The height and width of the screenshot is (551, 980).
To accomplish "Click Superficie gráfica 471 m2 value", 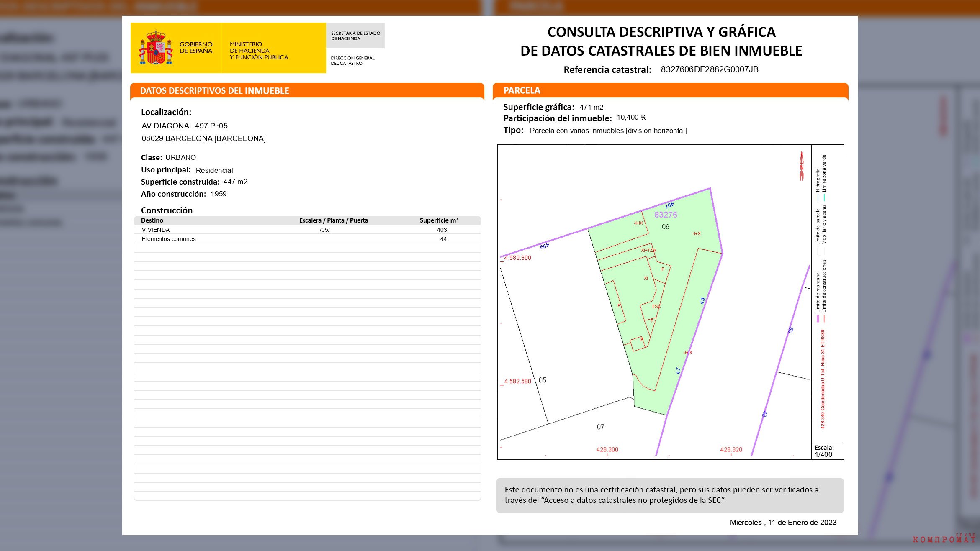I will click(x=591, y=107).
